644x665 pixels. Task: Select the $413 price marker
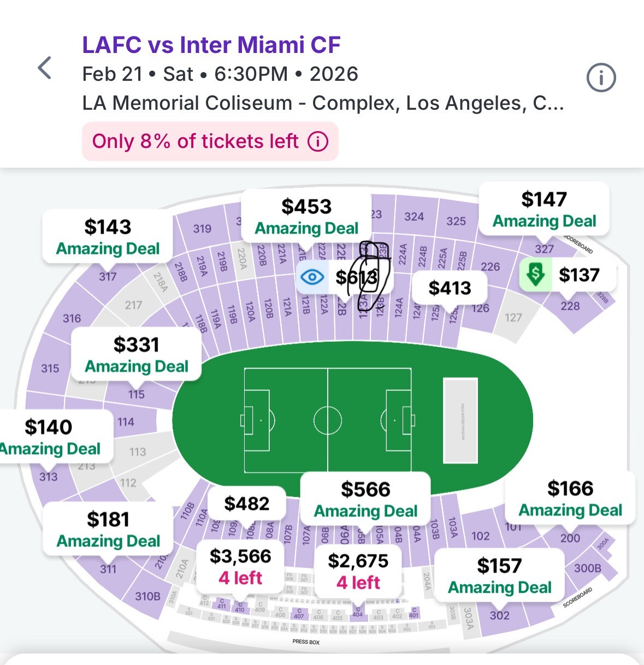pyautogui.click(x=450, y=288)
